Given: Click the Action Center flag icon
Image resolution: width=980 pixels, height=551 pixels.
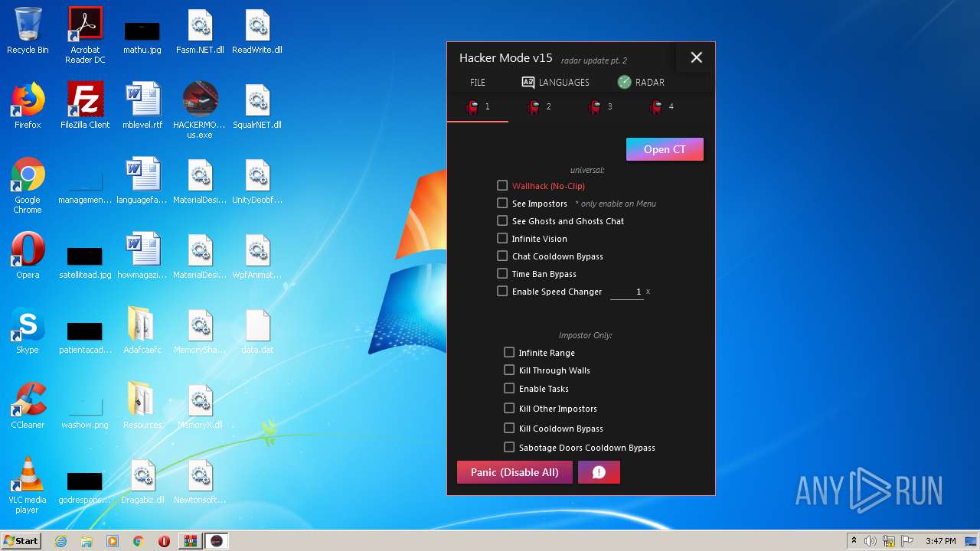Looking at the screenshot, I should point(906,541).
